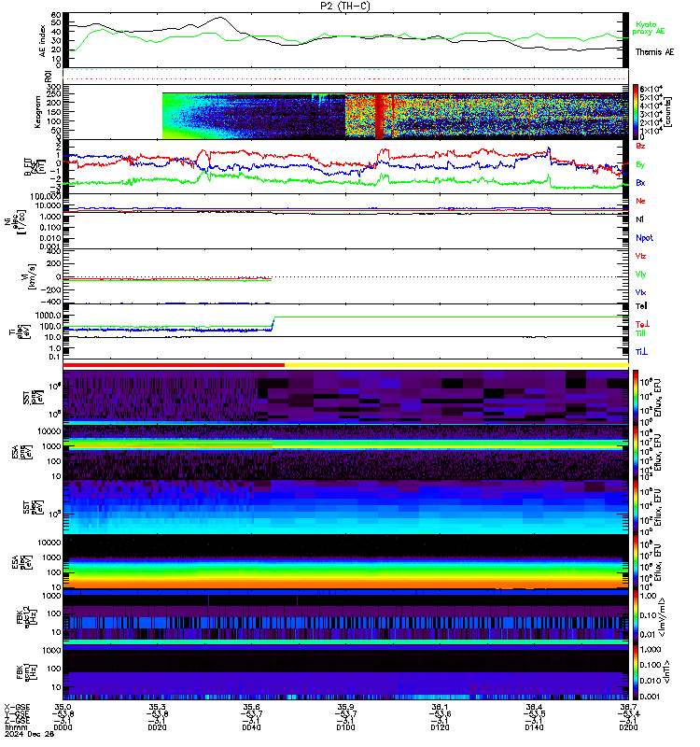Click the 0020 time tick label
Screen dimensions: 700x747
[157, 727]
